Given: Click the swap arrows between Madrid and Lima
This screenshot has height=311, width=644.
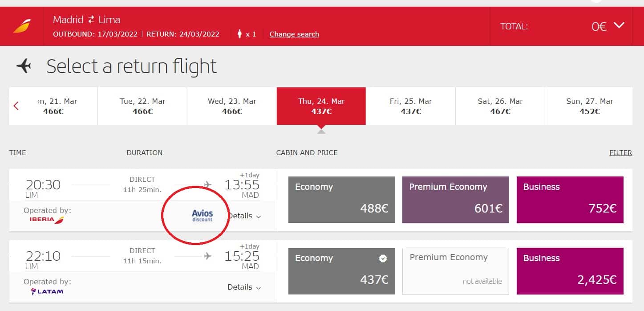Looking at the screenshot, I should (91, 20).
